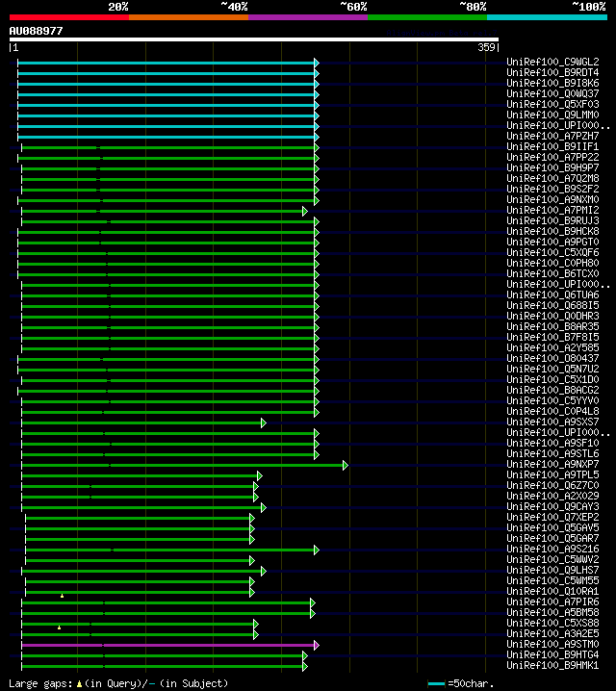Select hit UniRef100_A7PP22
The width and height of the screenshot is (616, 691).
coord(552,157)
